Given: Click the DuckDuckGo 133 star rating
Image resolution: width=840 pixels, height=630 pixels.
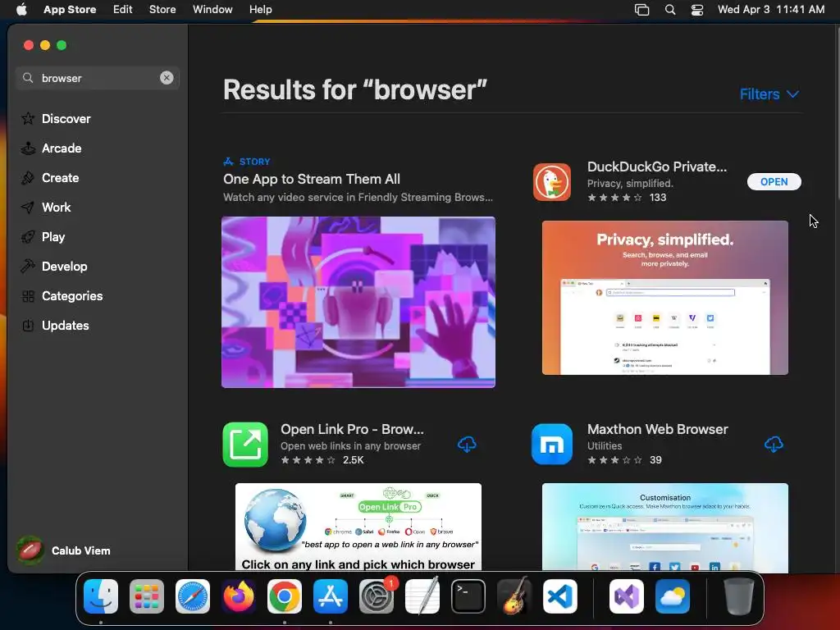Looking at the screenshot, I should pos(627,198).
